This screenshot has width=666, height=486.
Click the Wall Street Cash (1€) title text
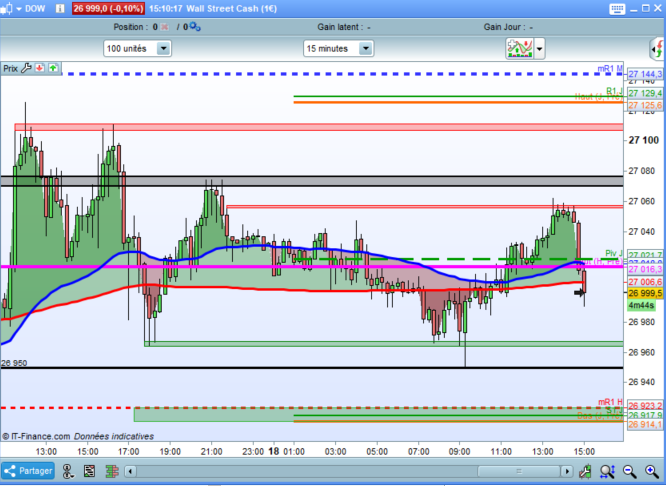coord(232,8)
